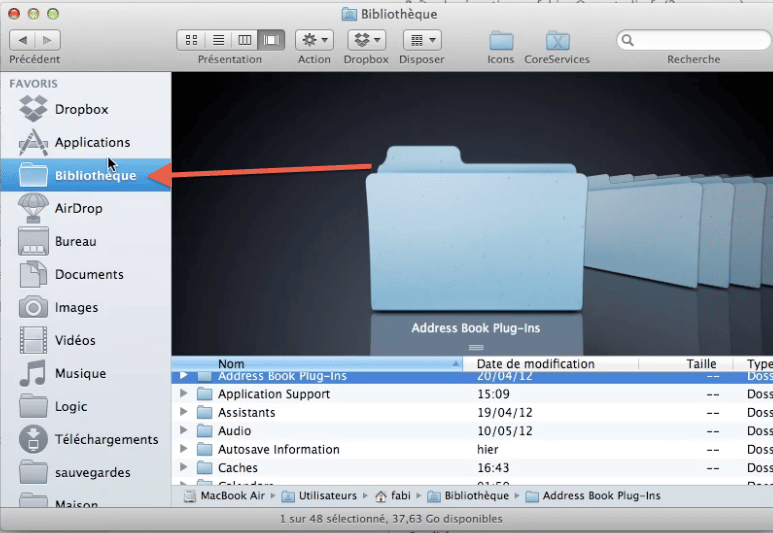Expand the Autosave Information folder
Viewport: 773px width, 533px height.
coord(183,449)
